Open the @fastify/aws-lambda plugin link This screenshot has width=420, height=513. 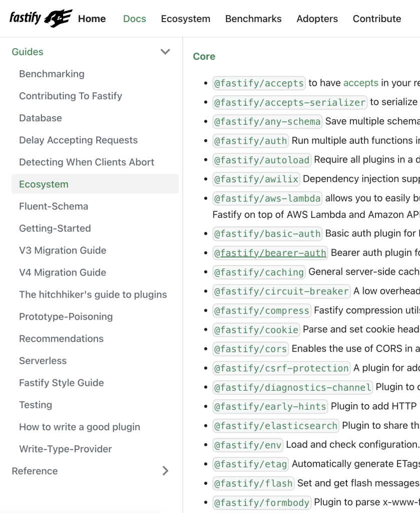coord(267,198)
